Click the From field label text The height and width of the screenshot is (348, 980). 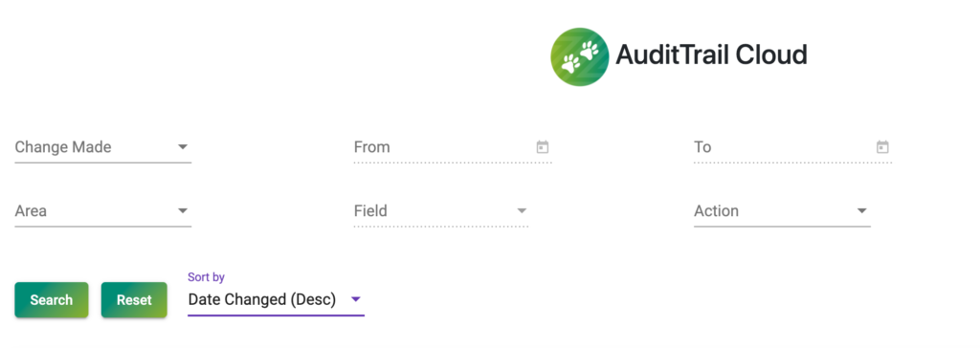coord(372,147)
